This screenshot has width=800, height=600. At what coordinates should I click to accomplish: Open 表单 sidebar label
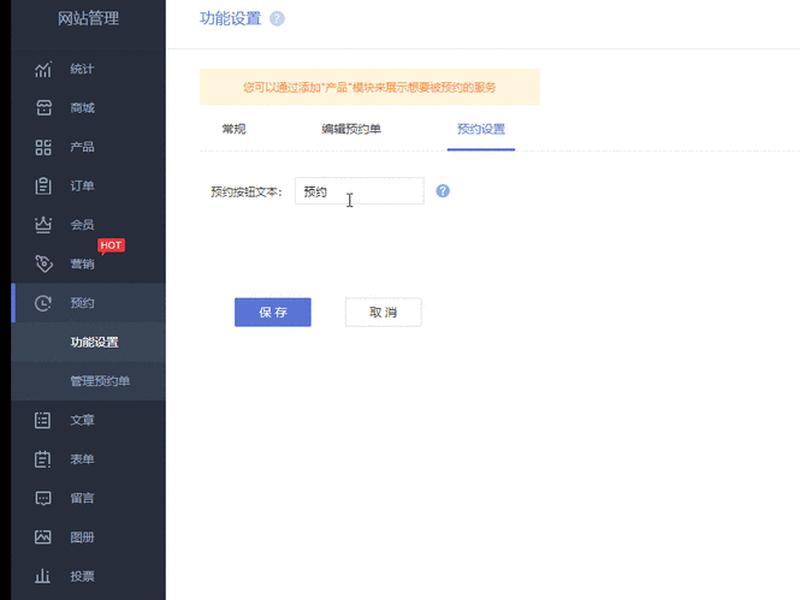tap(82, 459)
